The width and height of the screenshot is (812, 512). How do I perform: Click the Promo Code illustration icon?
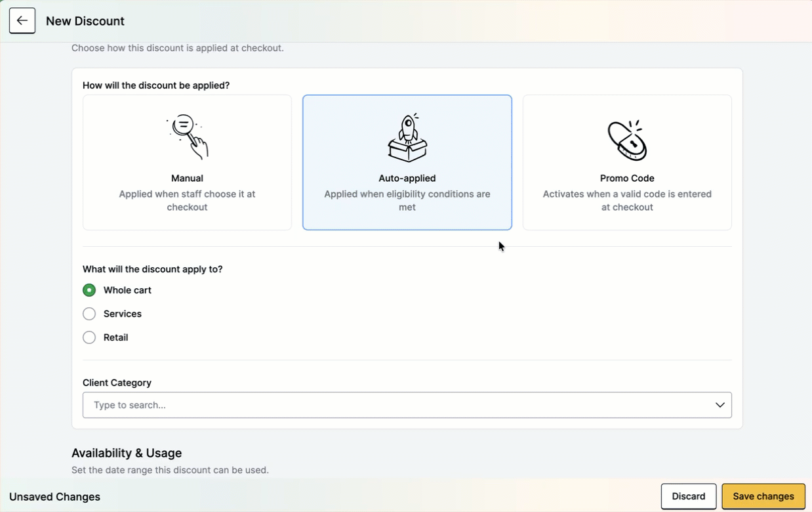click(x=627, y=140)
